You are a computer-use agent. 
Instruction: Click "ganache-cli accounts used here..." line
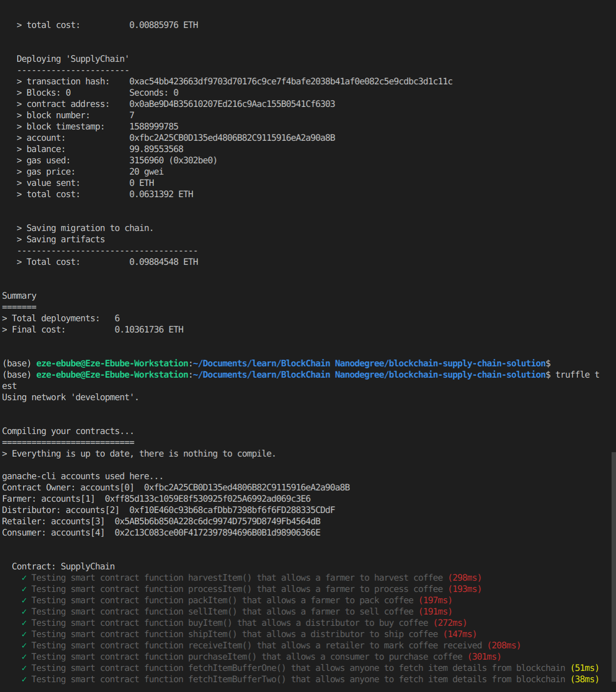[83, 476]
